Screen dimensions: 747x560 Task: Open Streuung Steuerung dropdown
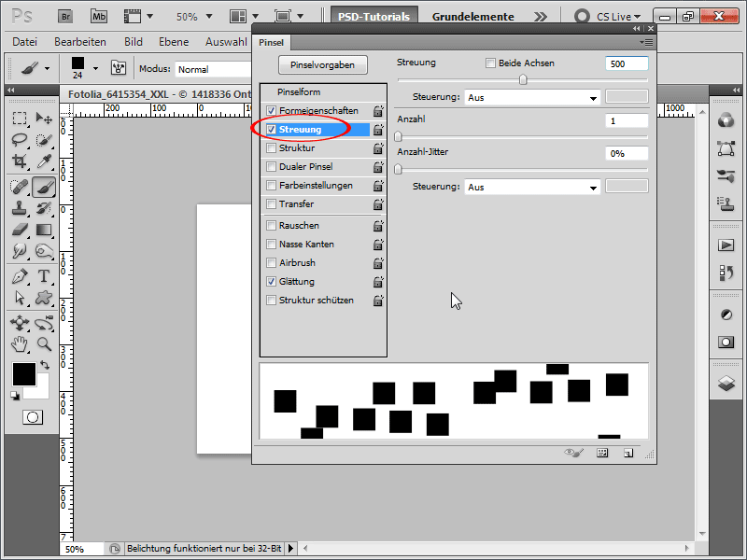tap(532, 98)
